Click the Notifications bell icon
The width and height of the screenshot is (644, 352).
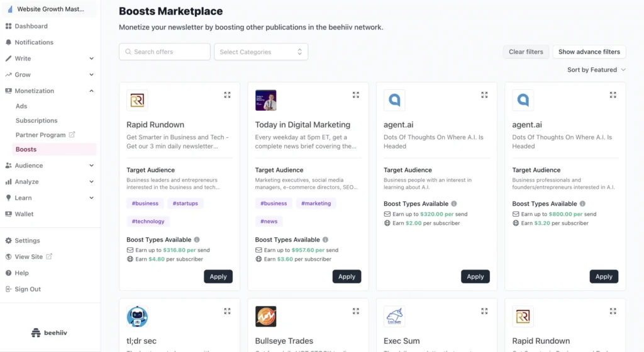click(8, 42)
